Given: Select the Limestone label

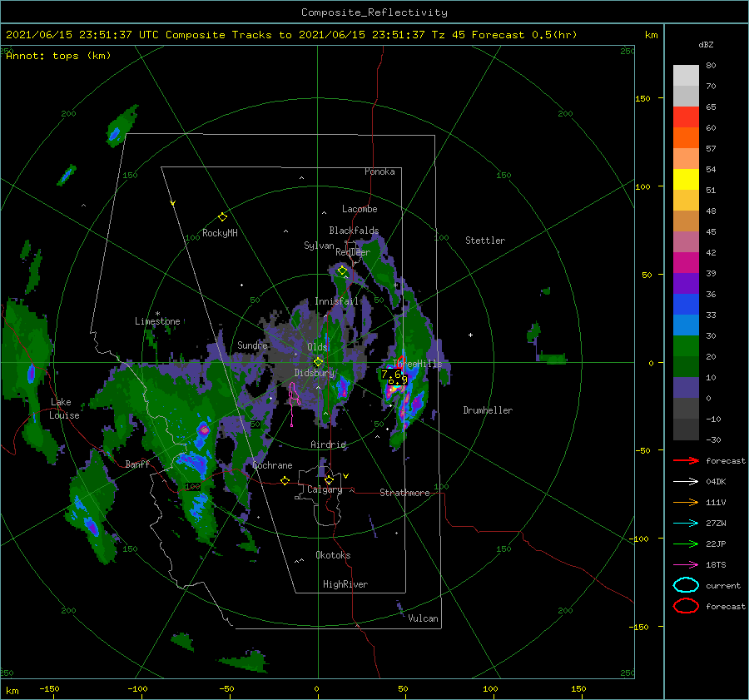Looking at the screenshot, I should [157, 321].
